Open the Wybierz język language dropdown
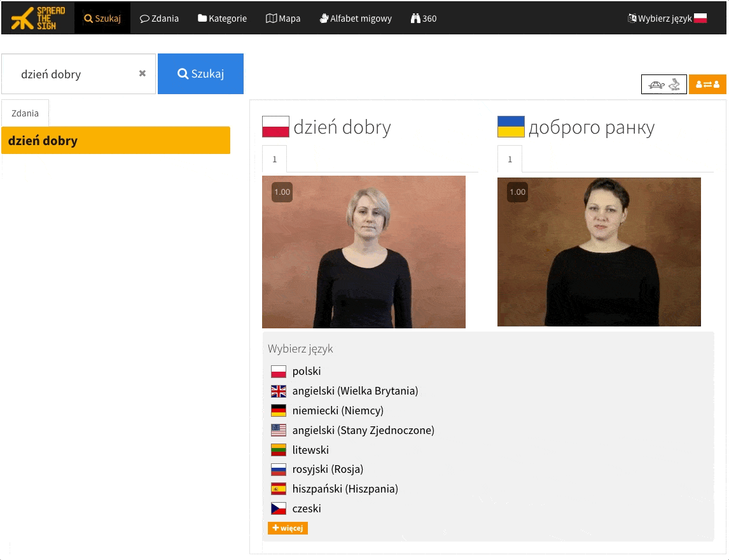The height and width of the screenshot is (560, 729). click(667, 18)
